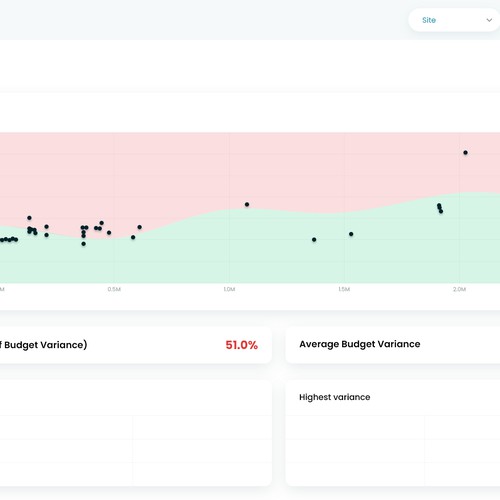This screenshot has height=500, width=500.
Task: Click the 1.5M axis label
Action: [x=344, y=289]
